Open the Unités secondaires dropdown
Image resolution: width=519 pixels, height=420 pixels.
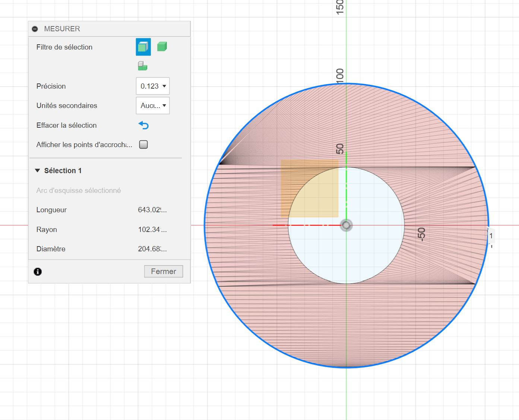[x=153, y=106]
